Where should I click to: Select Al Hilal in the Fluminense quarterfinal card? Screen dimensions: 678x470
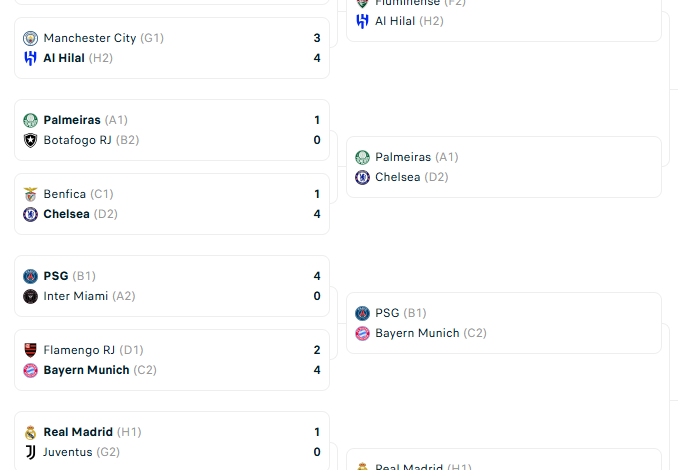tap(394, 21)
